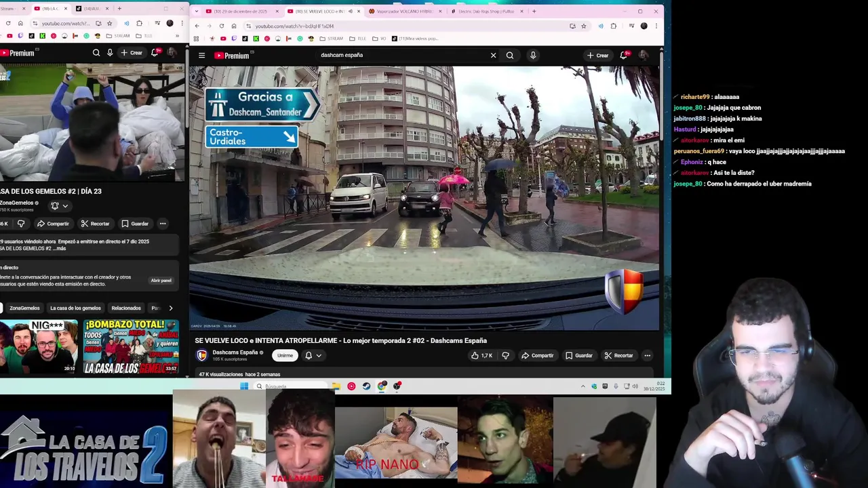868x488 pixels.
Task: Bookmark this page with the star in right window
Action: (x=583, y=26)
